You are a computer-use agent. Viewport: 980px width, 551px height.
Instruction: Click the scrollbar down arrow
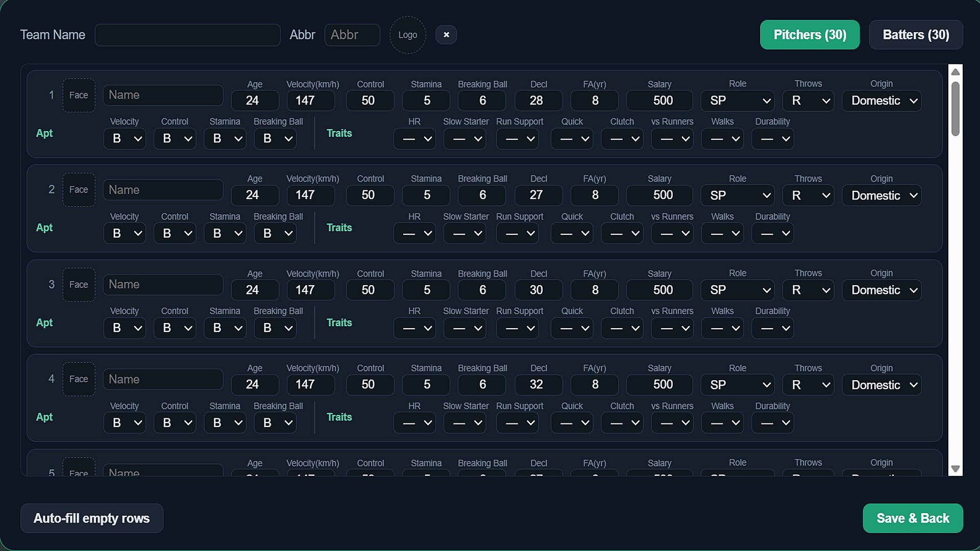[x=955, y=468]
